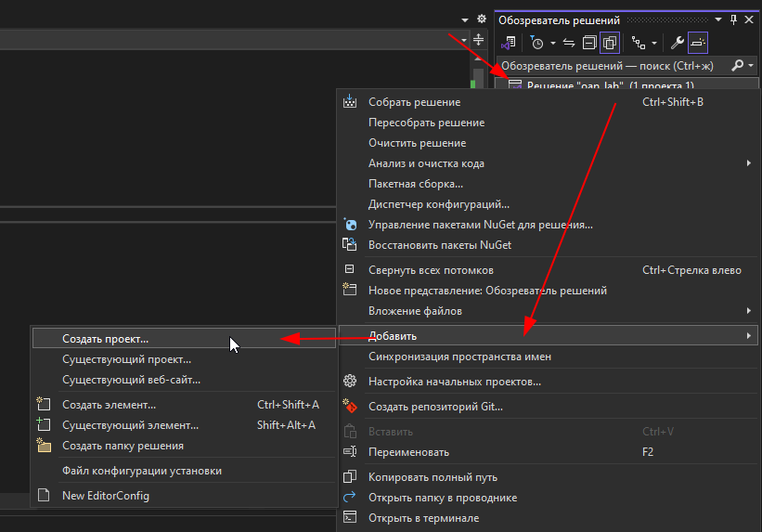Select "Создать проект..." from the submenu
The image size is (762, 532).
click(x=105, y=339)
